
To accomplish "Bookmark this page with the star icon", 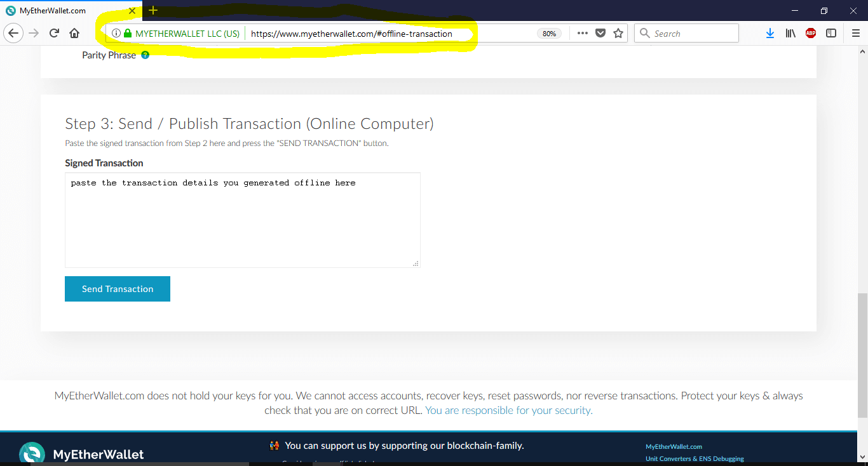I will [x=618, y=34].
